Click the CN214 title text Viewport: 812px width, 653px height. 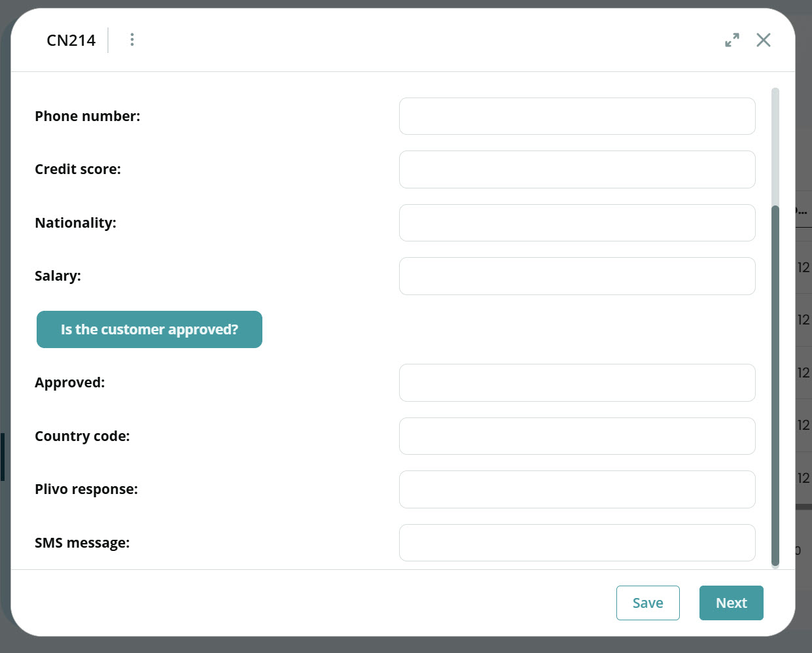point(70,39)
